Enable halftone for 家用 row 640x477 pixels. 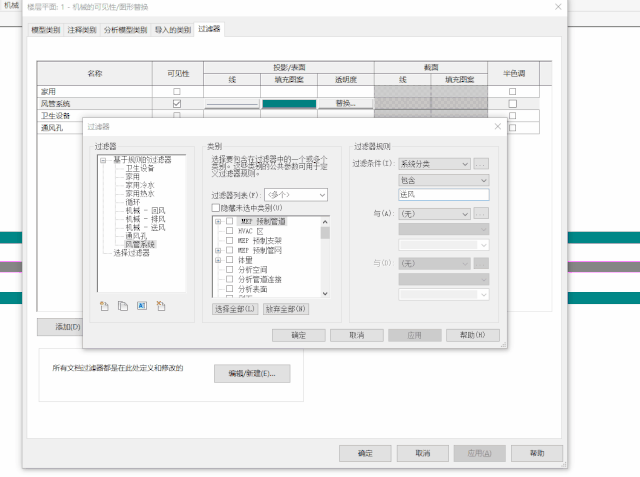tap(513, 91)
